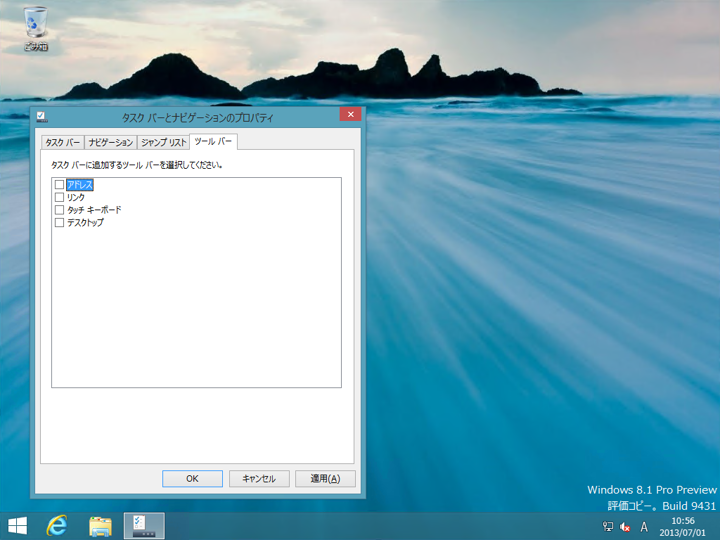Screen dimensions: 720x540
Task: Click the キャンセル button
Action: [x=259, y=478]
